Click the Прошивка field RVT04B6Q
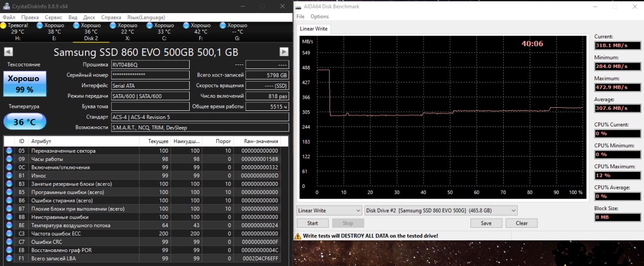Screen dimensions: 644x266 pyautogui.click(x=150, y=64)
